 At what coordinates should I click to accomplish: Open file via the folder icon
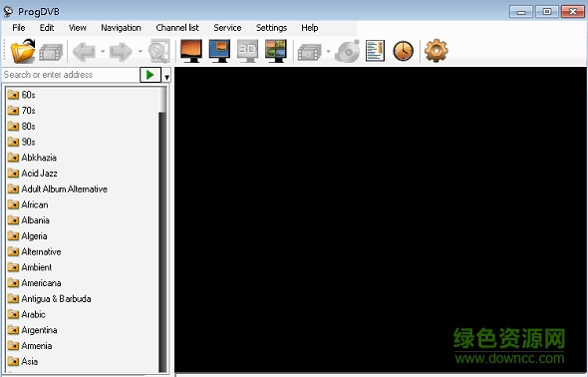pos(23,51)
